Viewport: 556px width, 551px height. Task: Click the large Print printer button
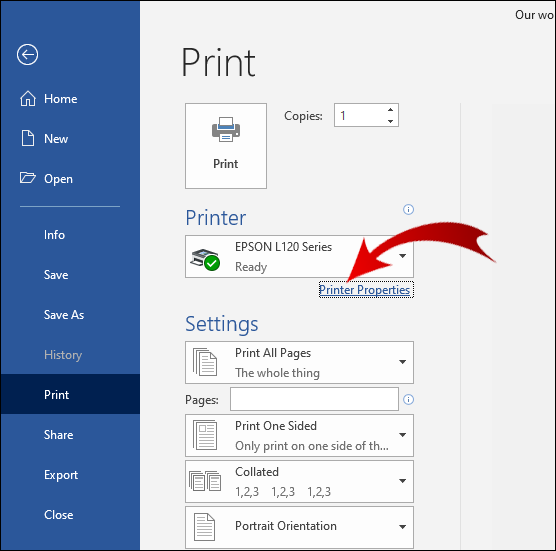click(226, 146)
